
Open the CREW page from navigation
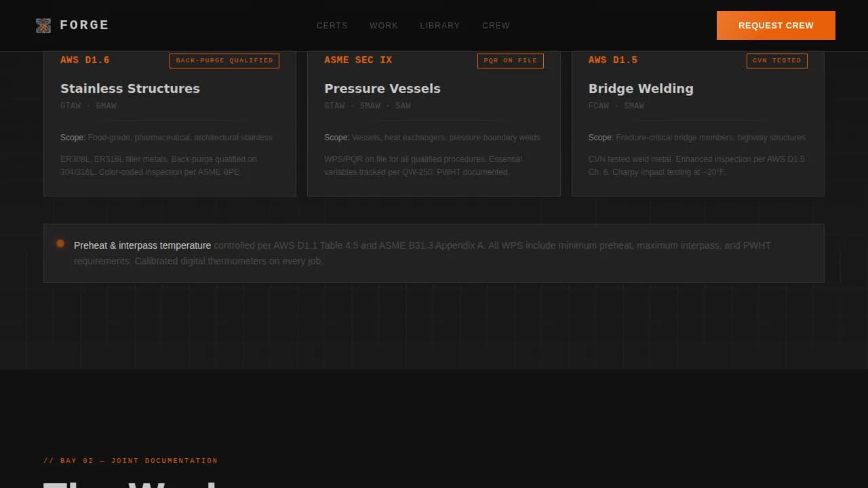[x=496, y=25]
